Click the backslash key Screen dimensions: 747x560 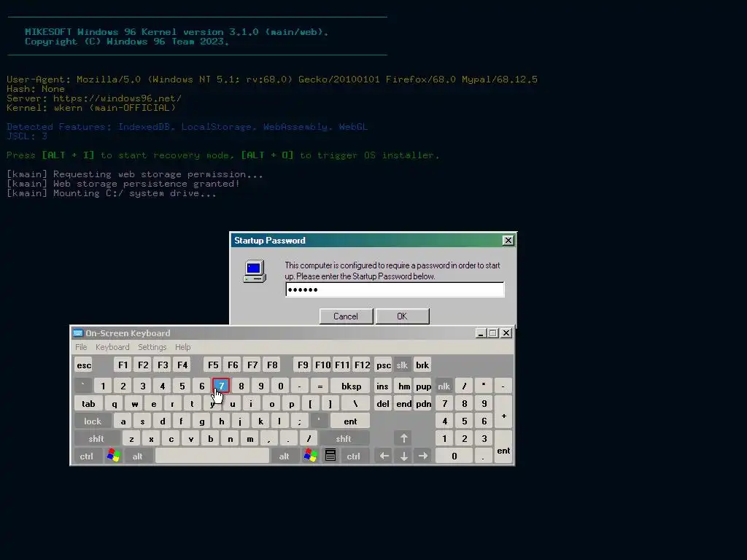point(355,403)
